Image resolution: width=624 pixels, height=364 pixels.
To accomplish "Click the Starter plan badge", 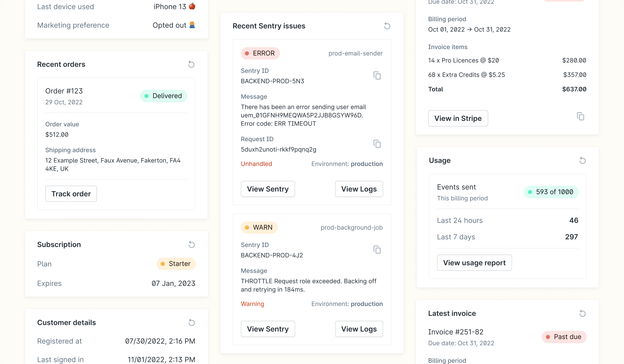I will pos(176,264).
